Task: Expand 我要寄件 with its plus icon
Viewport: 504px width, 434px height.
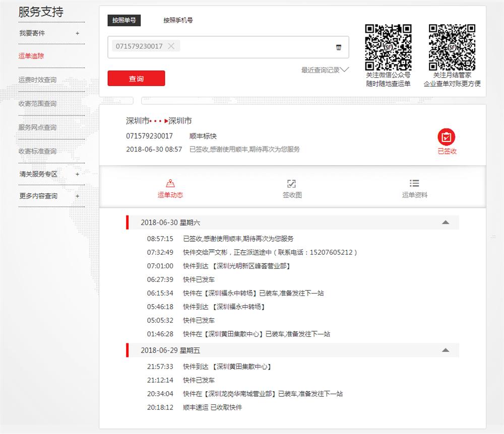Action: (78, 33)
